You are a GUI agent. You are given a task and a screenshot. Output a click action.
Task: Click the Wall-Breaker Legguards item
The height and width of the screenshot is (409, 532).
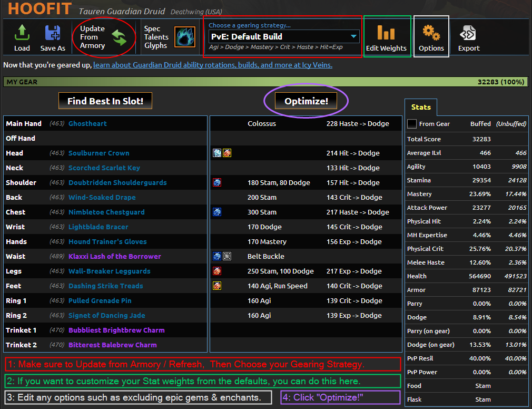click(109, 271)
